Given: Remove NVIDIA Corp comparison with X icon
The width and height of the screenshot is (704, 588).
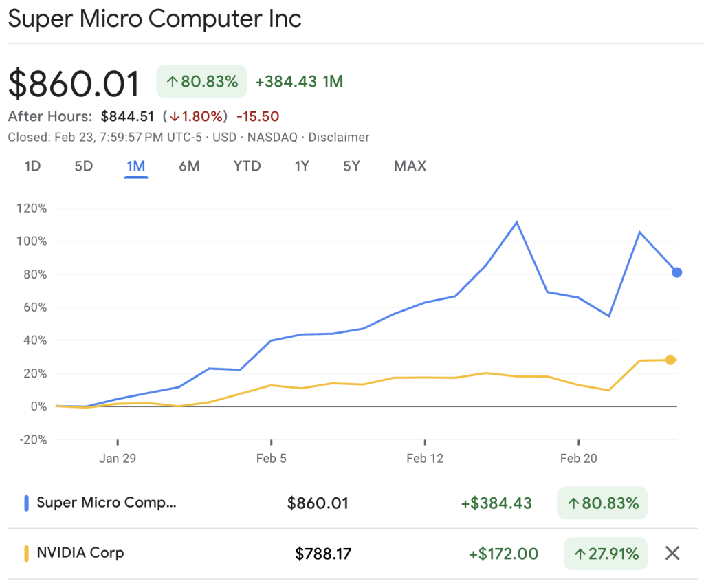Looking at the screenshot, I should click(x=672, y=553).
